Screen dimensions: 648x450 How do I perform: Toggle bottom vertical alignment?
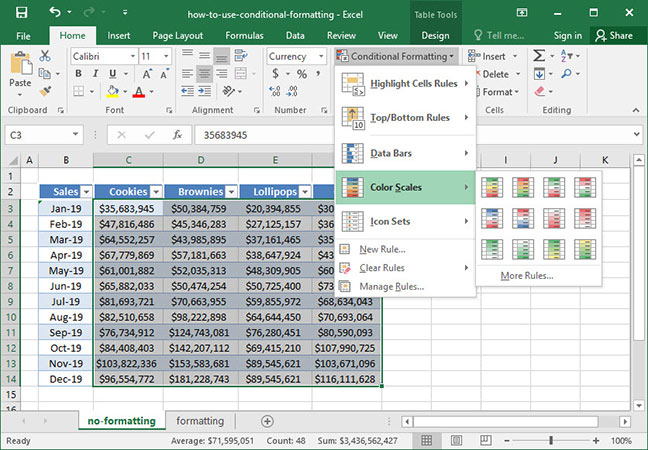pyautogui.click(x=222, y=56)
